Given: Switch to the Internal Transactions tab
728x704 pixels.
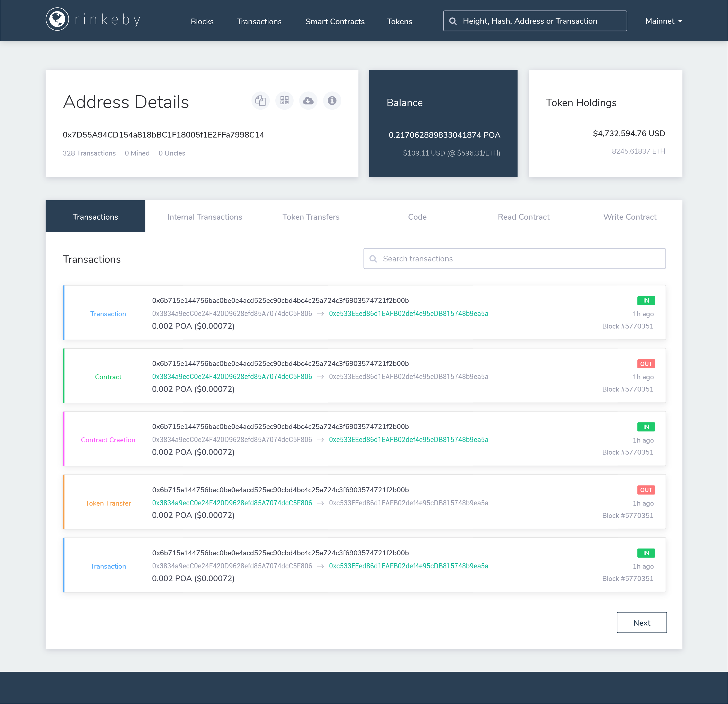Looking at the screenshot, I should 205,217.
